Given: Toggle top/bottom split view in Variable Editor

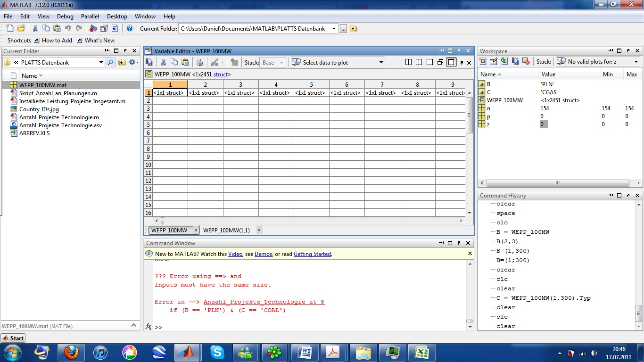Looking at the screenshot, I should (x=429, y=62).
